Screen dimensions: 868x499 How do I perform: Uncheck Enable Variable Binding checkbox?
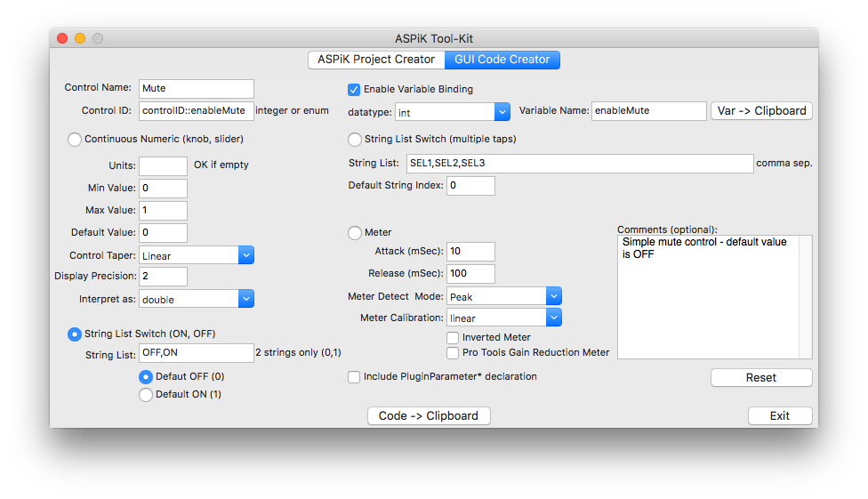(x=354, y=90)
